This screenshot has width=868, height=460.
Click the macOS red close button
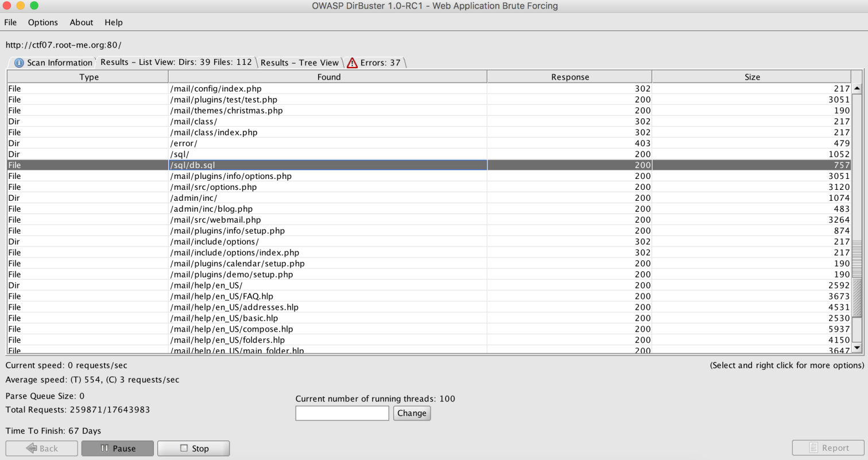(7, 6)
